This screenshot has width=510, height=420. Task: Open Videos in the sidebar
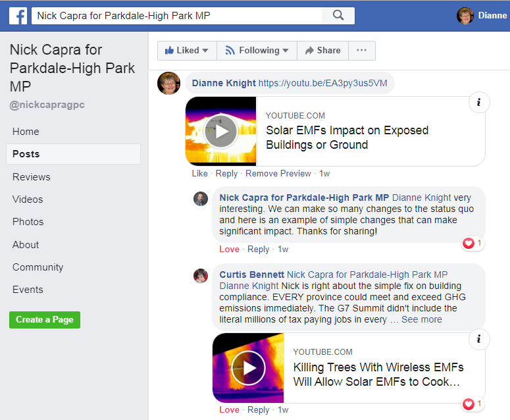(x=28, y=199)
